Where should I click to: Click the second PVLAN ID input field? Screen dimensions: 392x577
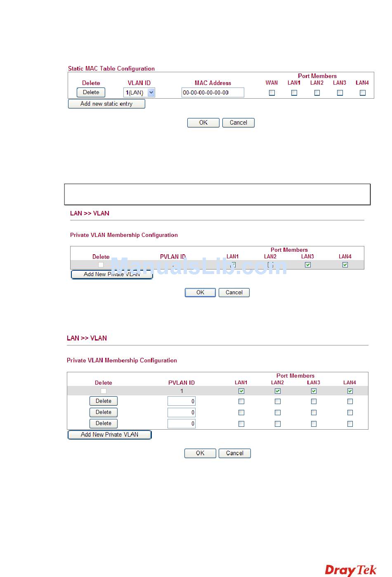coord(182,412)
